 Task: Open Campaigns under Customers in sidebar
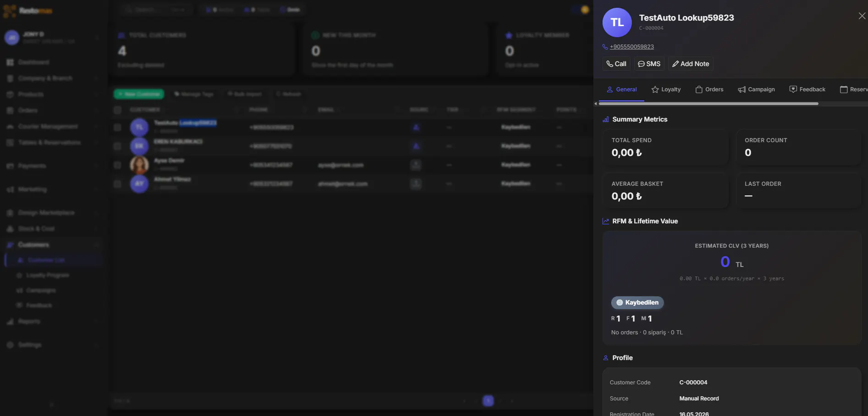(41, 290)
